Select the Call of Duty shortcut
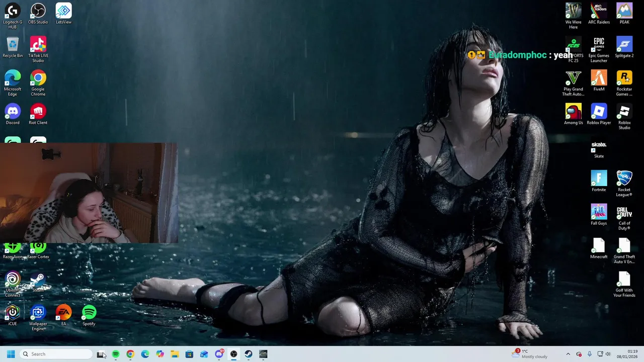This screenshot has height=362, width=644. [624, 217]
